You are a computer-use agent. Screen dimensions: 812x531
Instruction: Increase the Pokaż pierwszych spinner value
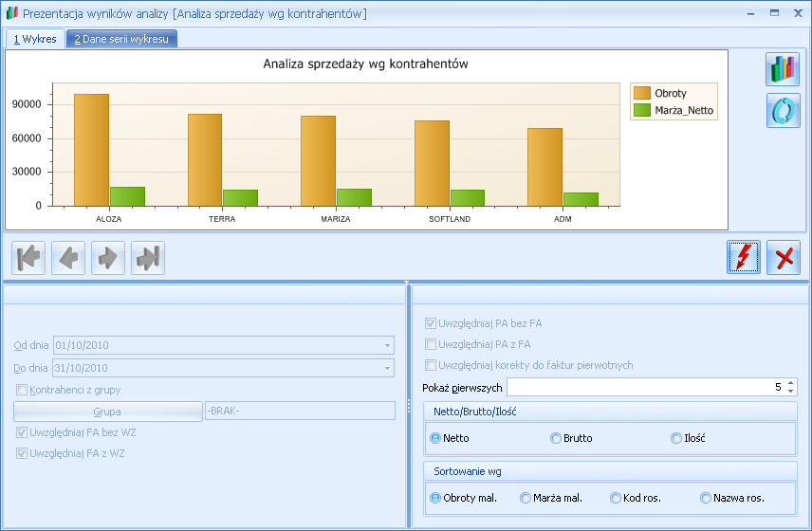(791, 383)
